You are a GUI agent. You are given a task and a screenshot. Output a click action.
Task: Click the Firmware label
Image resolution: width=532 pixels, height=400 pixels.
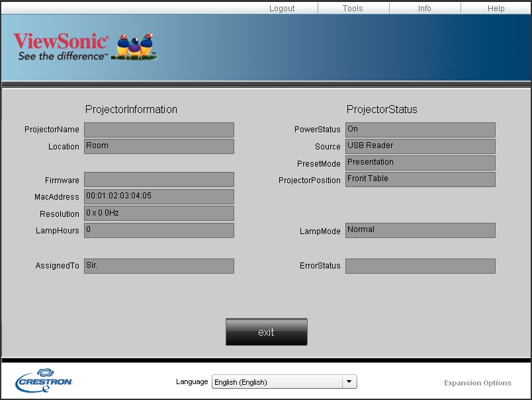click(x=62, y=180)
